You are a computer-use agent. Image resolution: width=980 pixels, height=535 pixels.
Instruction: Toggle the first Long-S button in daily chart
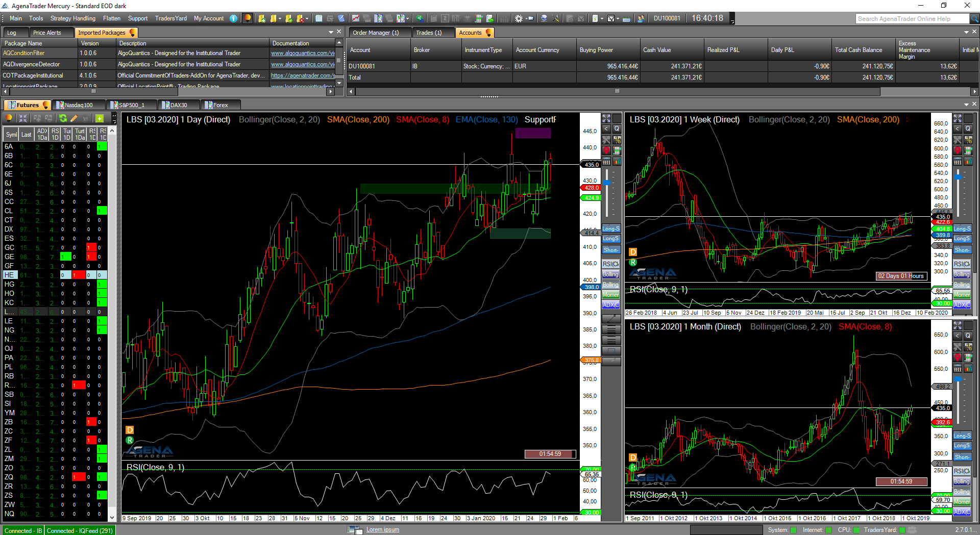pos(611,228)
